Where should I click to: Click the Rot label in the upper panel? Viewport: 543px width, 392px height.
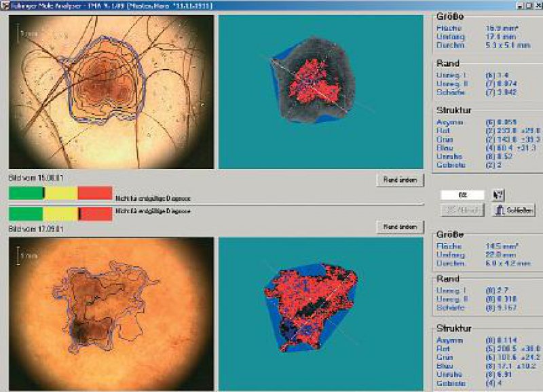click(x=443, y=131)
